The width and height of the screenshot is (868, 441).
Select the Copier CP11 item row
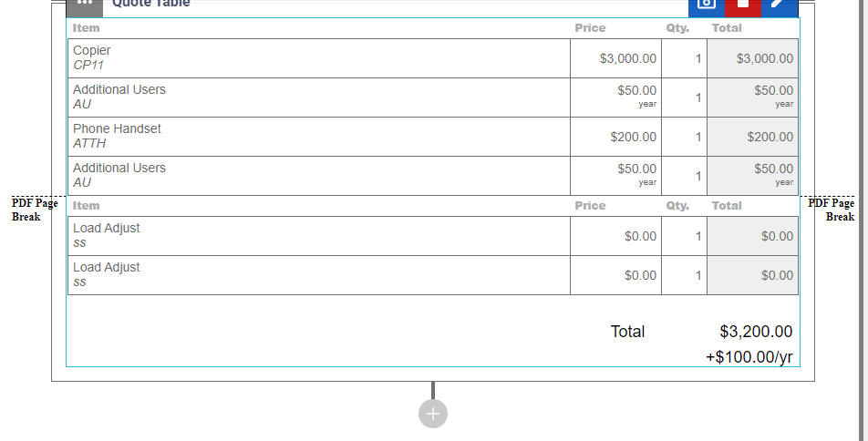433,58
